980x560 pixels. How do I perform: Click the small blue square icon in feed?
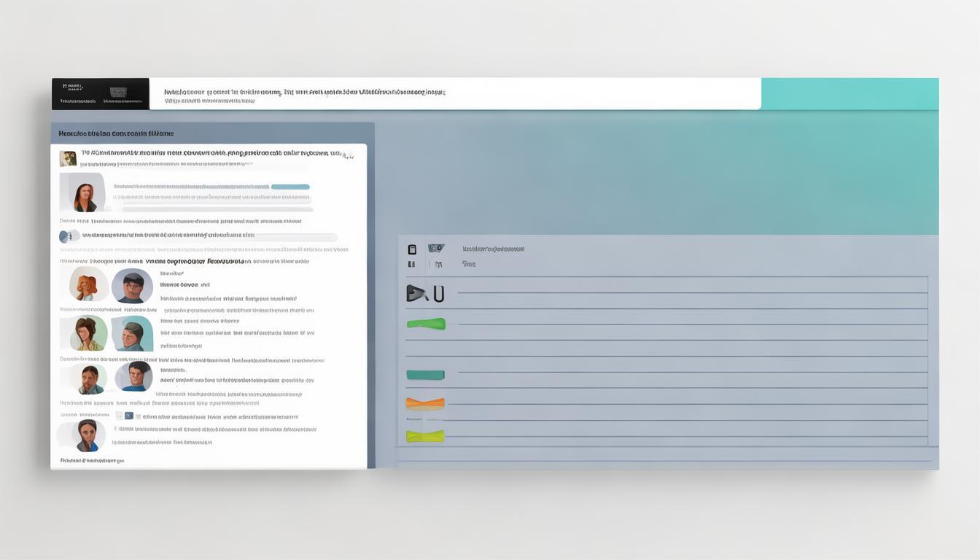click(129, 416)
